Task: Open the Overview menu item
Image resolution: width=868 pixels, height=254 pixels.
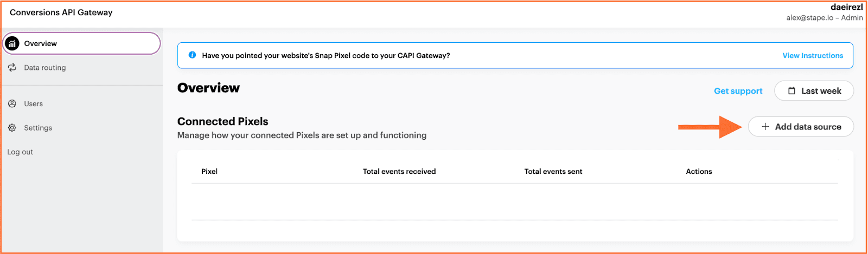Action: [82, 43]
